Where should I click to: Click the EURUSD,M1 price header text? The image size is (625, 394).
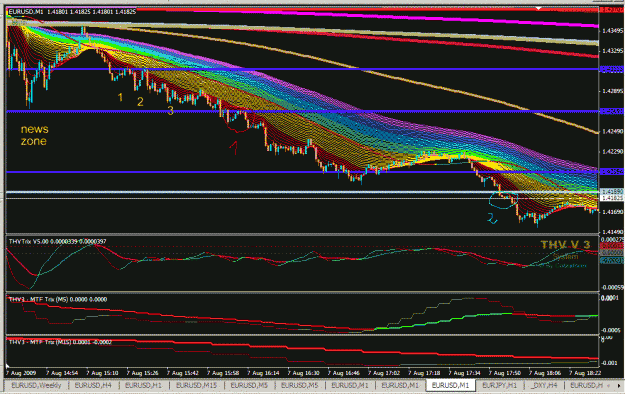[x=72, y=12]
